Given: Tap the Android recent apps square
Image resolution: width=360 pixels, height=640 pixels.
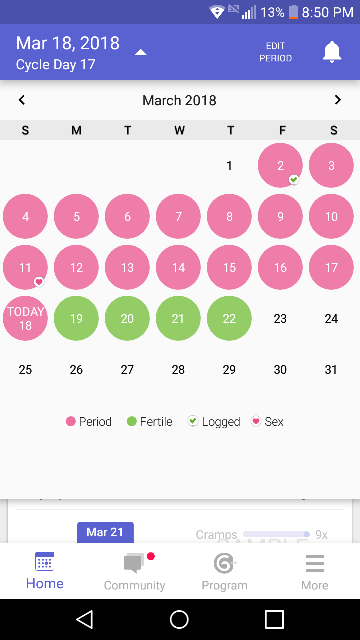Looking at the screenshot, I should tap(274, 620).
